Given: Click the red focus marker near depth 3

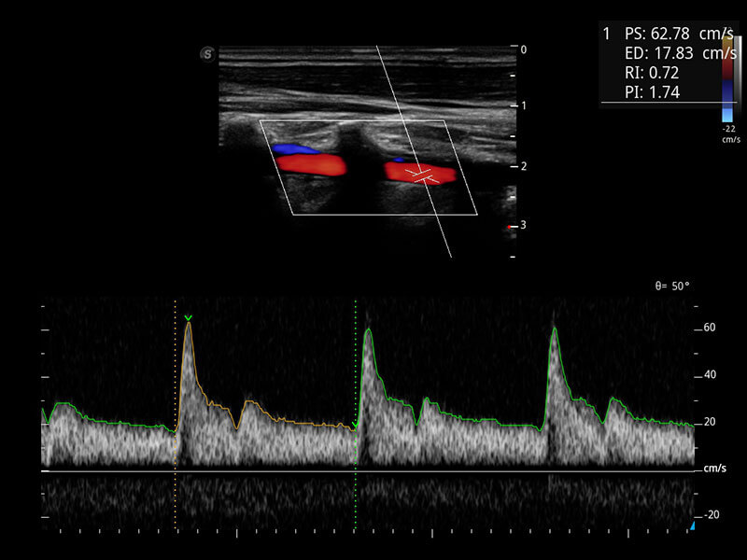Looking at the screenshot, I should (509, 227).
